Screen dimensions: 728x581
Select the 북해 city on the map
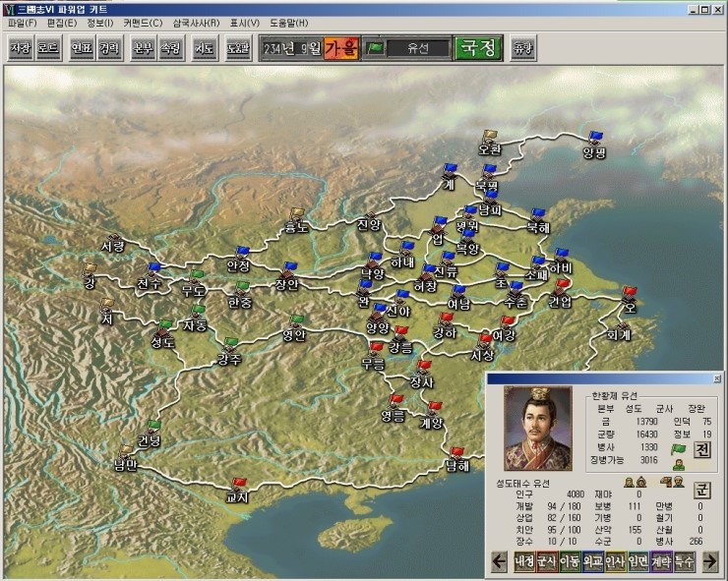point(538,221)
